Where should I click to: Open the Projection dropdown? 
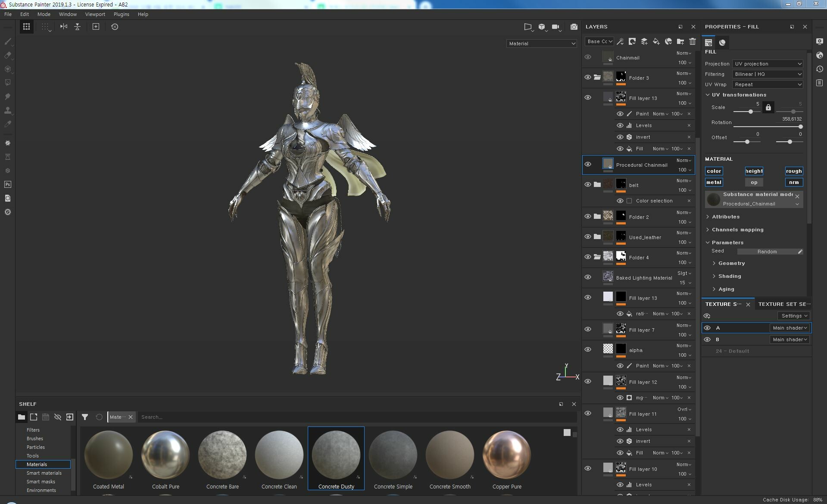[x=768, y=64]
